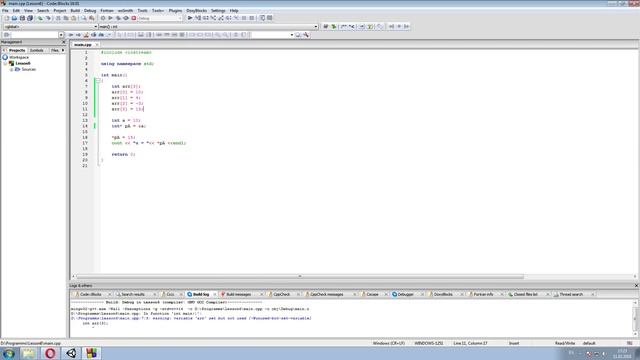Open Find dialog icon
Viewport: 640px width, 360px height.
[x=84, y=18]
